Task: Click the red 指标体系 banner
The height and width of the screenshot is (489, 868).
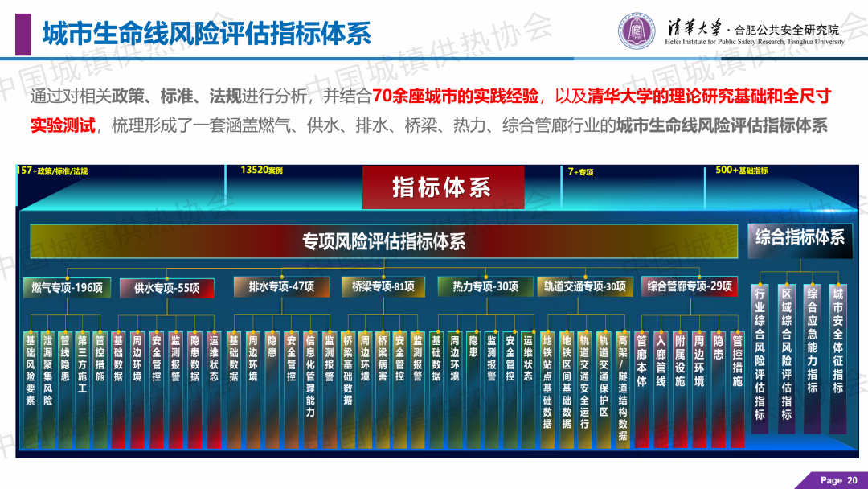Action: (x=441, y=187)
